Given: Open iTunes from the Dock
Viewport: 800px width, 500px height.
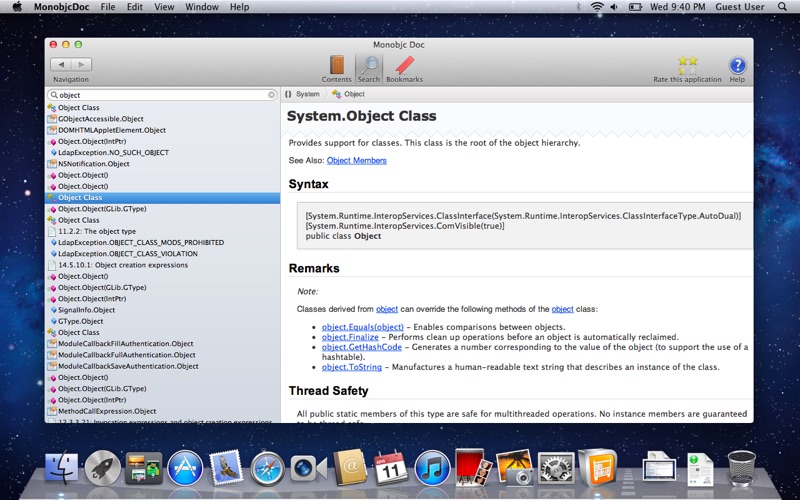Looking at the screenshot, I should click(432, 468).
